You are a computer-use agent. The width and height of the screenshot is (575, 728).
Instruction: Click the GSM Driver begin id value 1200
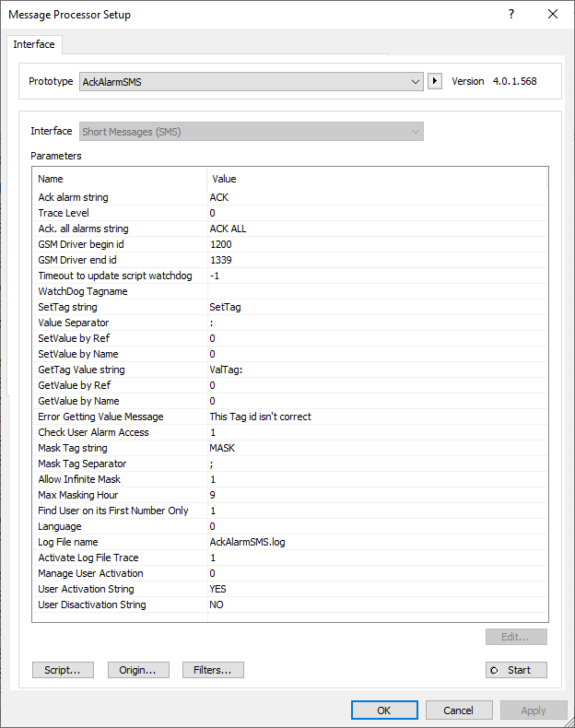(x=221, y=244)
